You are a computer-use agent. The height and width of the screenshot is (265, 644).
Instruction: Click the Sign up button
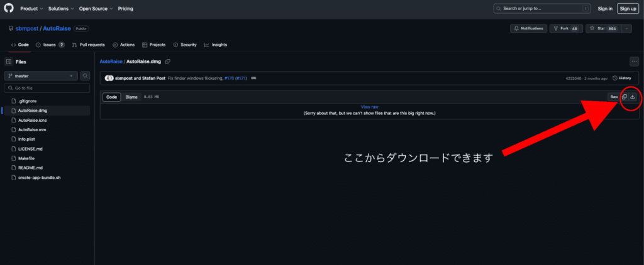point(628,9)
